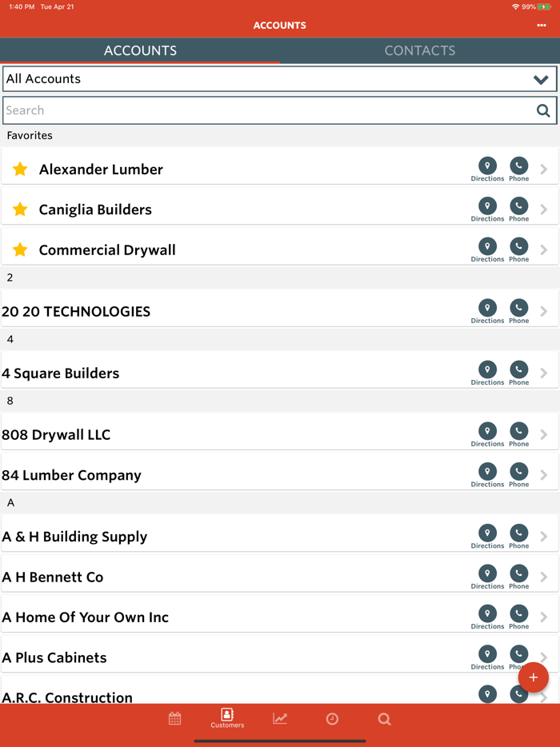Screen dimensions: 560x747
Task: Open the three-dot more options menu
Action: pyautogui.click(x=542, y=26)
